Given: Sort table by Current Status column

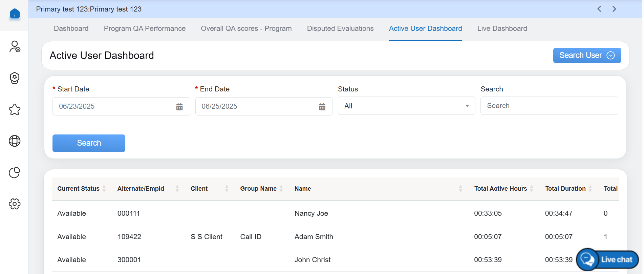Looking at the screenshot, I should point(104,189).
